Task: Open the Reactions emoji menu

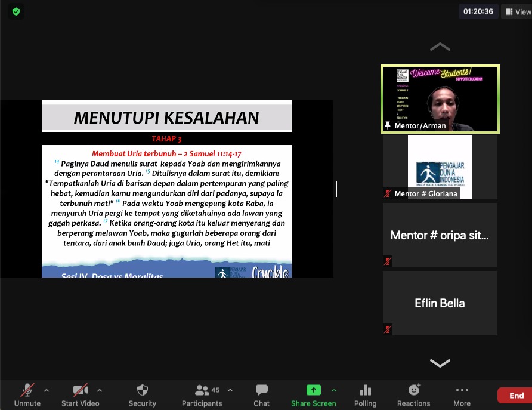Action: click(413, 394)
